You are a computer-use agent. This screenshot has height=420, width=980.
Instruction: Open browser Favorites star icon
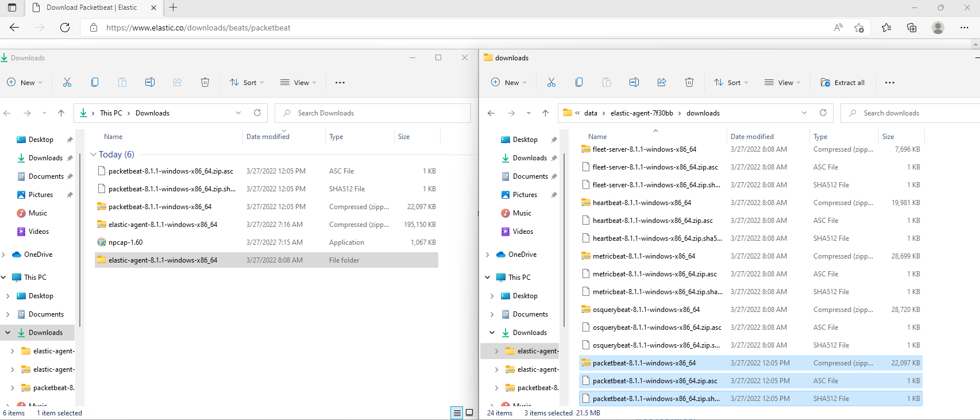click(886, 28)
